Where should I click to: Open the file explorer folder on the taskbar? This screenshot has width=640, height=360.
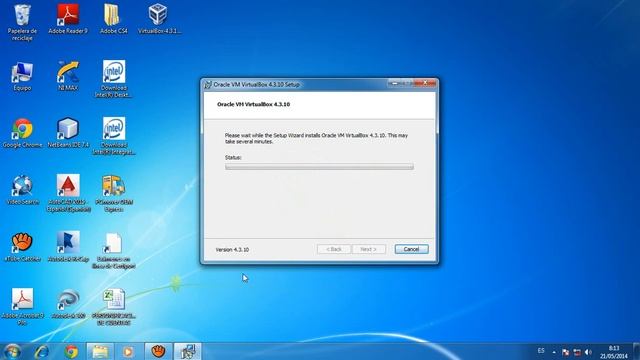coord(100,351)
